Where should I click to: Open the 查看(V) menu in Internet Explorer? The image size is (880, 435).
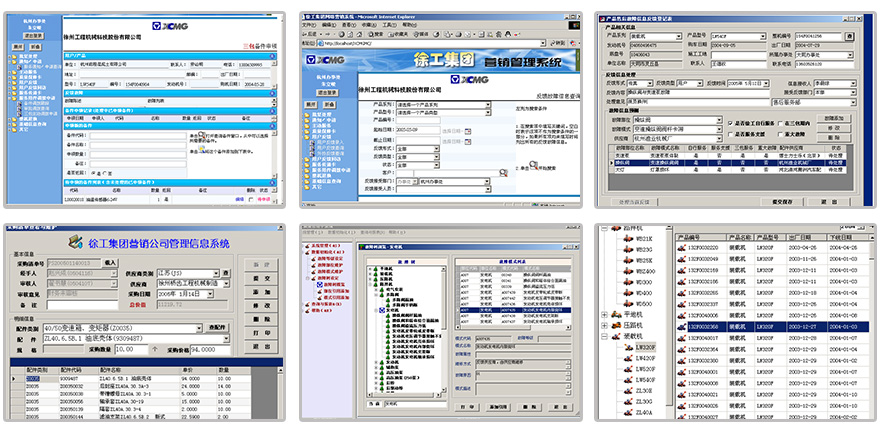coord(349,25)
